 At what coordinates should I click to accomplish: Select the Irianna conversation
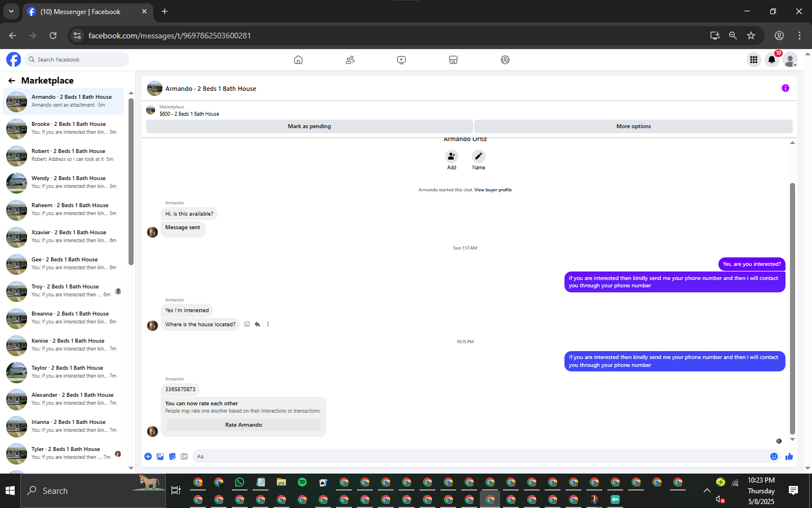point(64,426)
